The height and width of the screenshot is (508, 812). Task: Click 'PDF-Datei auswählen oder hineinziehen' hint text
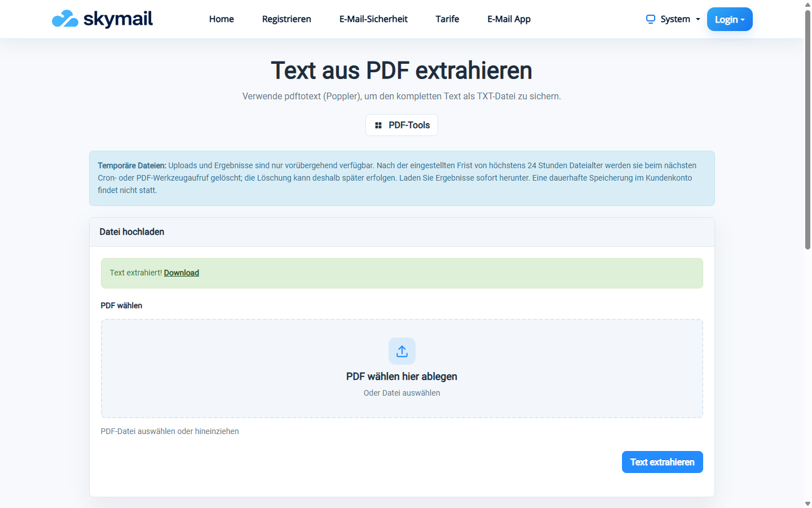coord(170,431)
